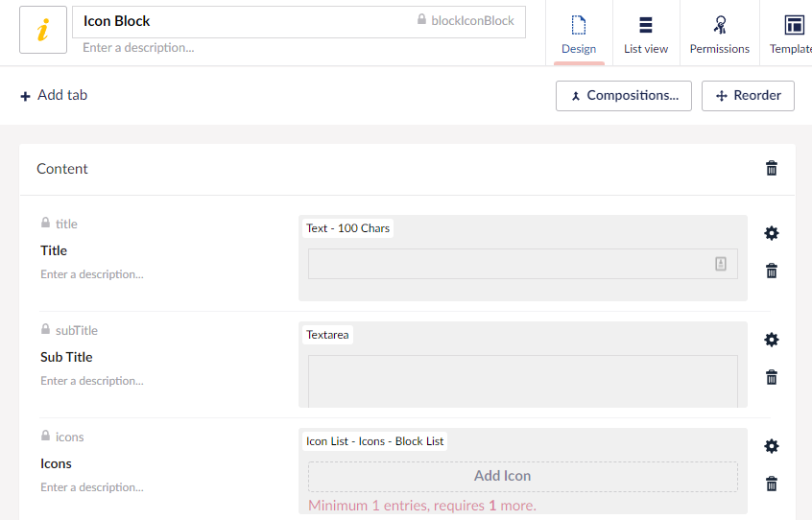812x520 pixels.
Task: Open settings gear for Sub Title property
Action: pyautogui.click(x=771, y=340)
